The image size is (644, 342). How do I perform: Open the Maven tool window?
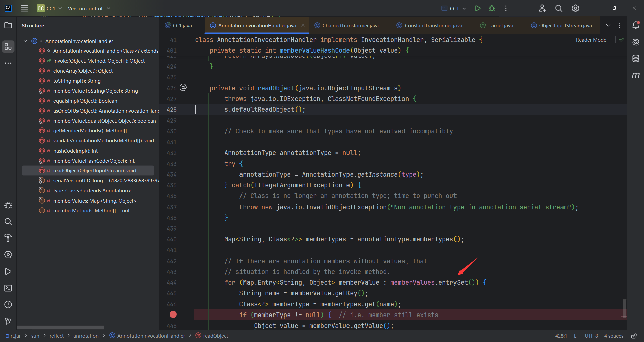pyautogui.click(x=636, y=75)
